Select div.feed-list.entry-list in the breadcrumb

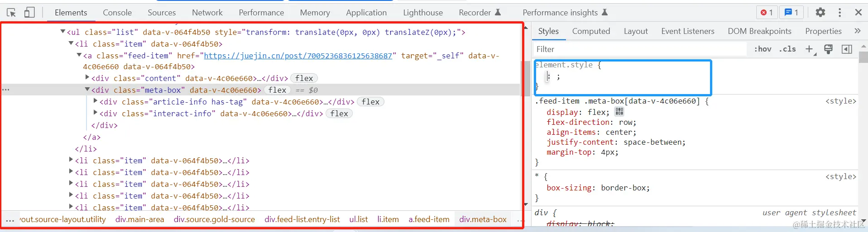[302, 219]
